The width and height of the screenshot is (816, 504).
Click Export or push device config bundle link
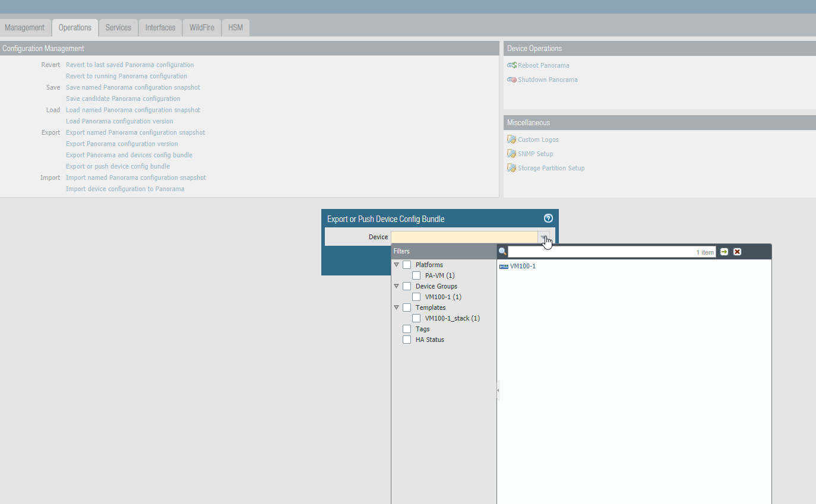(x=118, y=166)
